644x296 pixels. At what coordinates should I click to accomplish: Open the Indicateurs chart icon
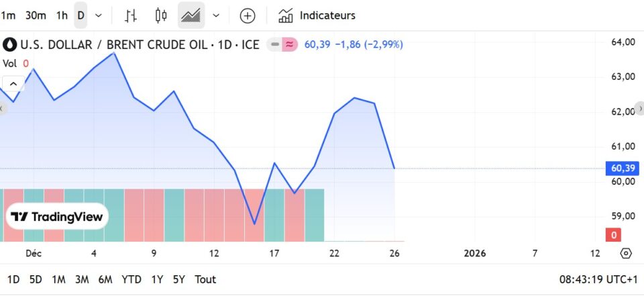286,15
